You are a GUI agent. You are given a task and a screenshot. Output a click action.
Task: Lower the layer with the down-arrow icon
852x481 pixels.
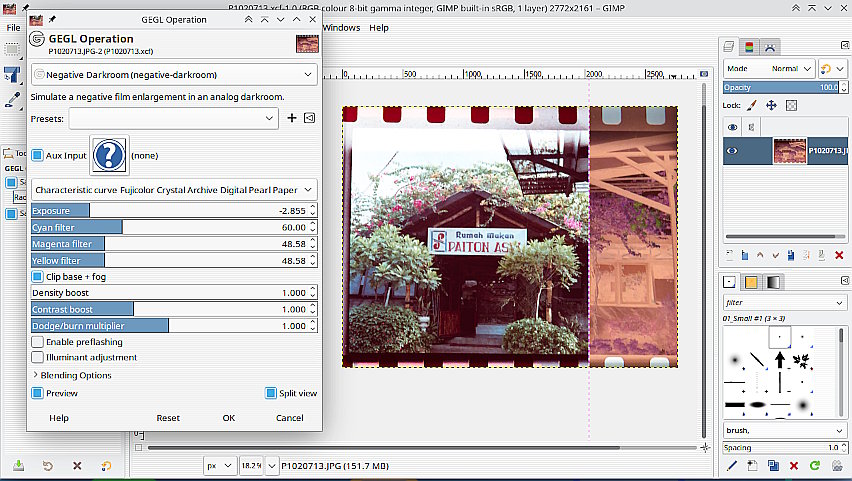point(775,255)
